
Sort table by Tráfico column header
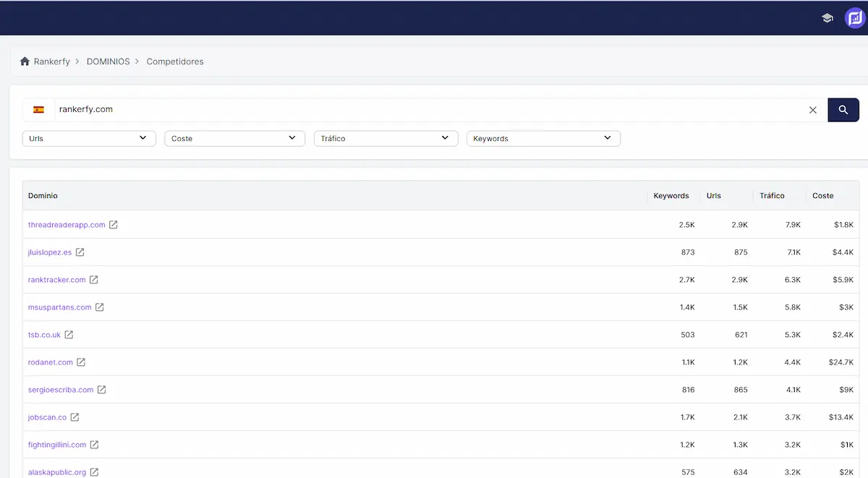[x=772, y=196]
